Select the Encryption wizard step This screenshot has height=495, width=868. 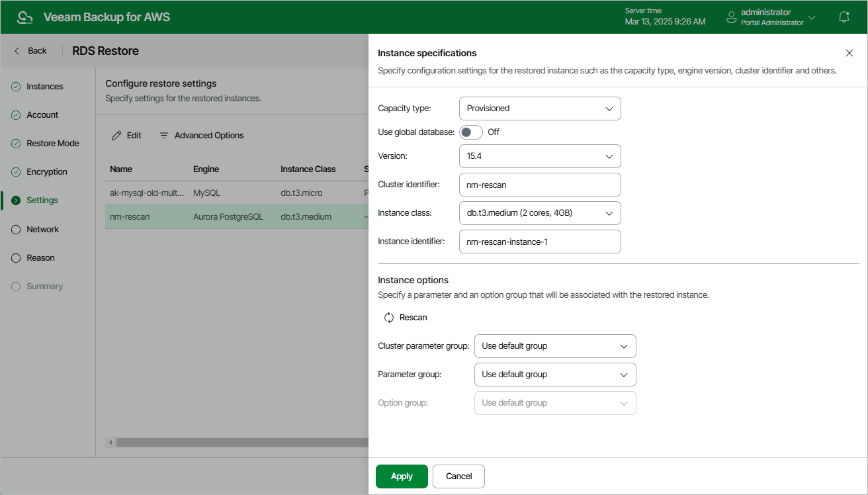[46, 172]
